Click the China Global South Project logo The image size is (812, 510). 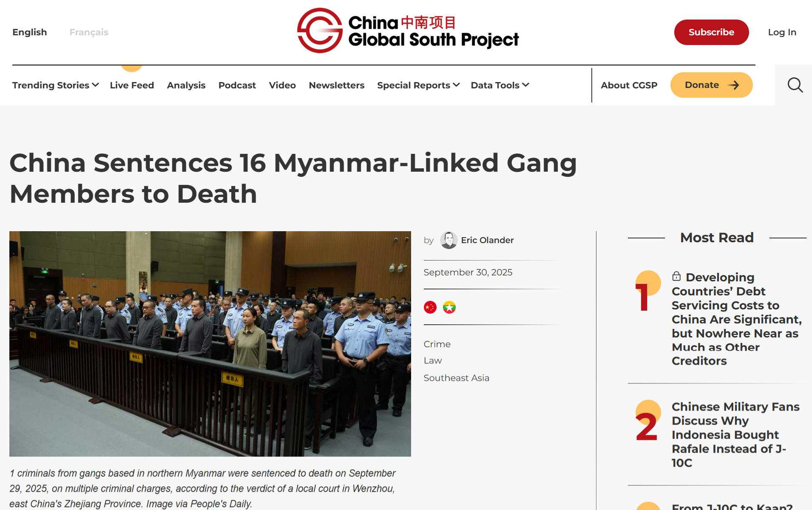[408, 31]
